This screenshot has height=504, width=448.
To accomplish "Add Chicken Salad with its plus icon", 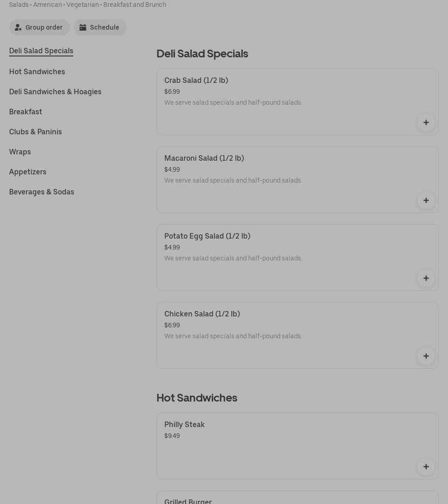I will (x=426, y=356).
